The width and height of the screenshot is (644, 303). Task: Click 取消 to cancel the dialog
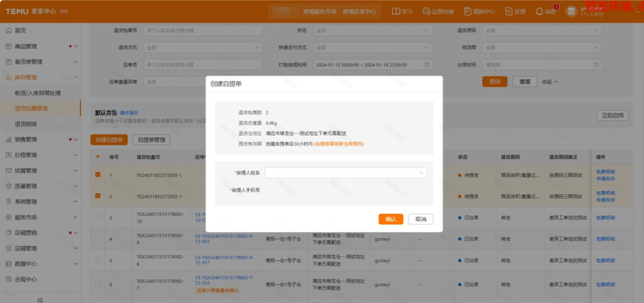point(420,219)
